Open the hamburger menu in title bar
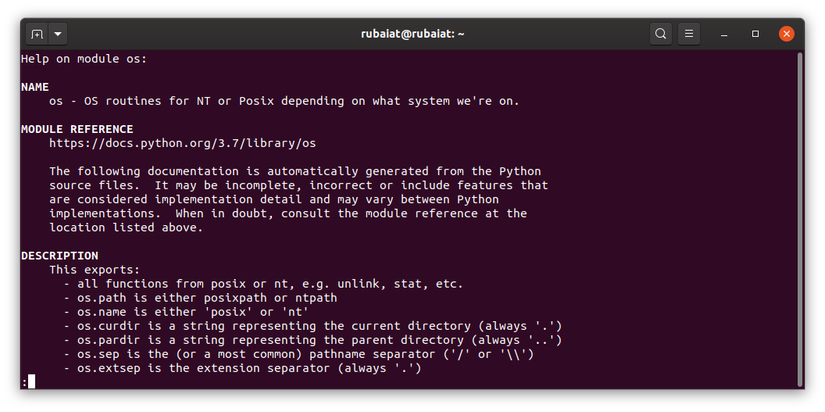 pyautogui.click(x=689, y=33)
